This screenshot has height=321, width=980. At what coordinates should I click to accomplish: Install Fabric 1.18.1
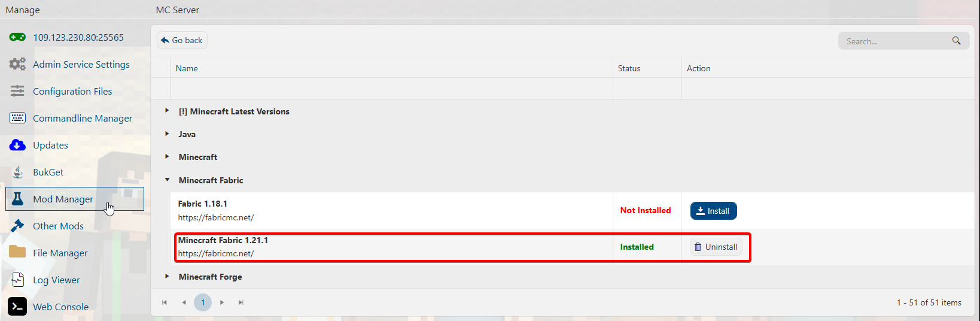[713, 211]
